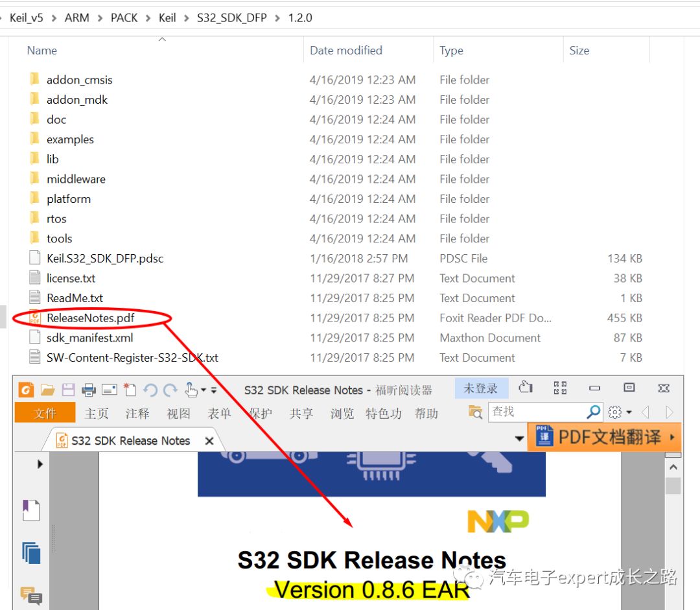
Task: Open the hand tool mode dropdown arrow
Action: (204, 390)
